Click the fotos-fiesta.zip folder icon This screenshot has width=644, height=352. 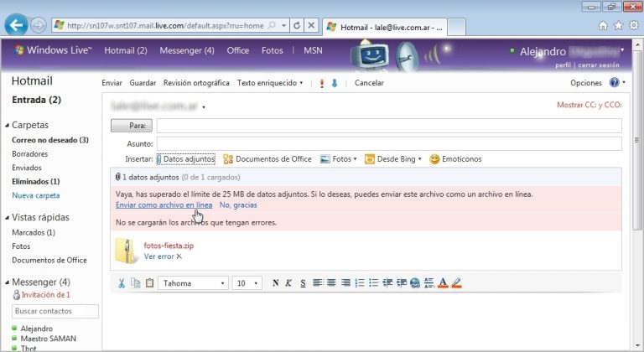coord(125,251)
